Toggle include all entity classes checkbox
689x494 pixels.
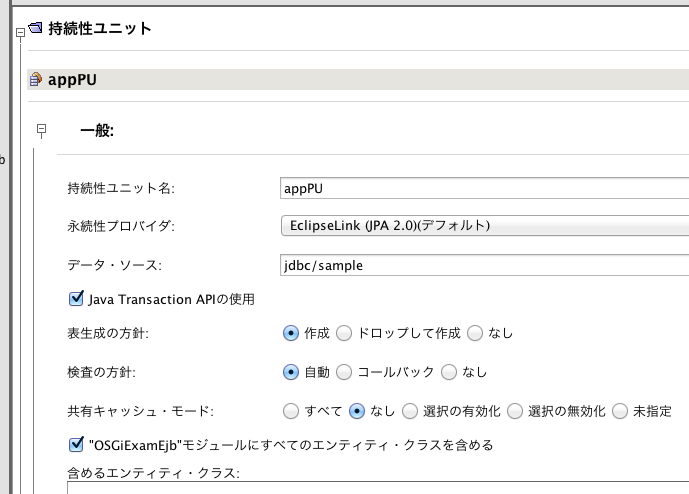coord(75,444)
